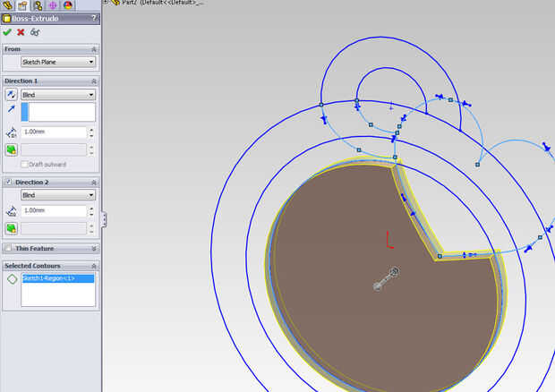Switch to the PropertyManager tab
The height and width of the screenshot is (392, 555).
22,5
